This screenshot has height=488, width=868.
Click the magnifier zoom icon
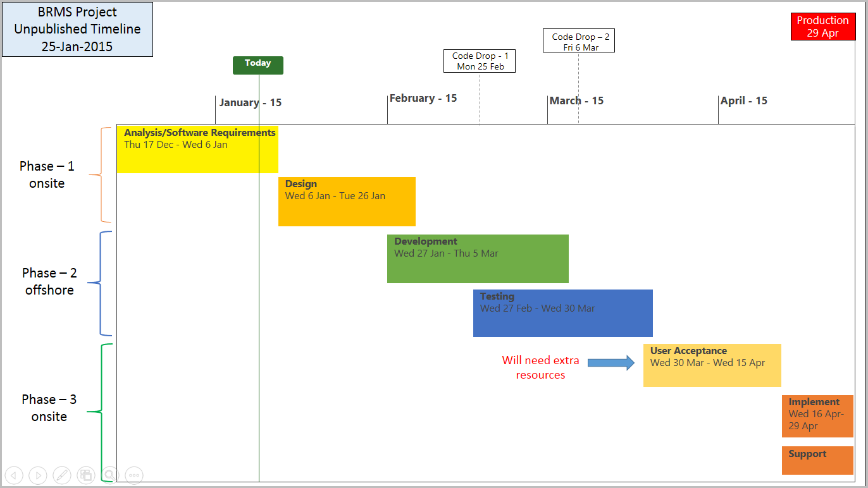tap(110, 475)
